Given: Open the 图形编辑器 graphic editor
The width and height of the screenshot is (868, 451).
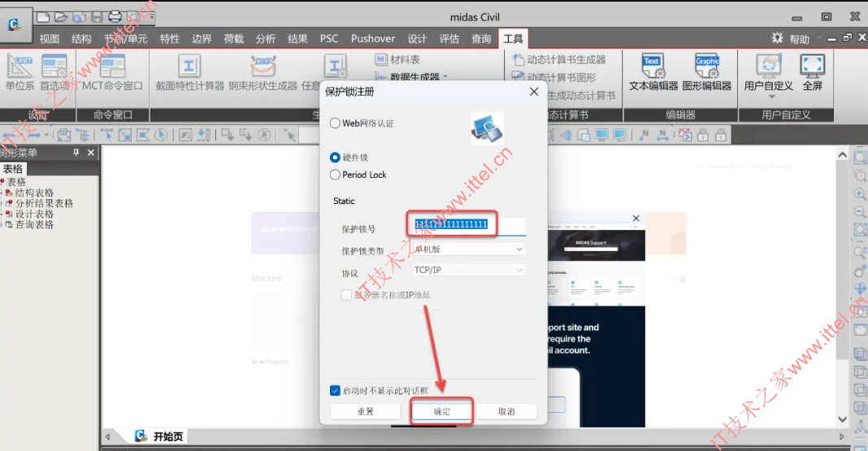Looking at the screenshot, I should [707, 72].
